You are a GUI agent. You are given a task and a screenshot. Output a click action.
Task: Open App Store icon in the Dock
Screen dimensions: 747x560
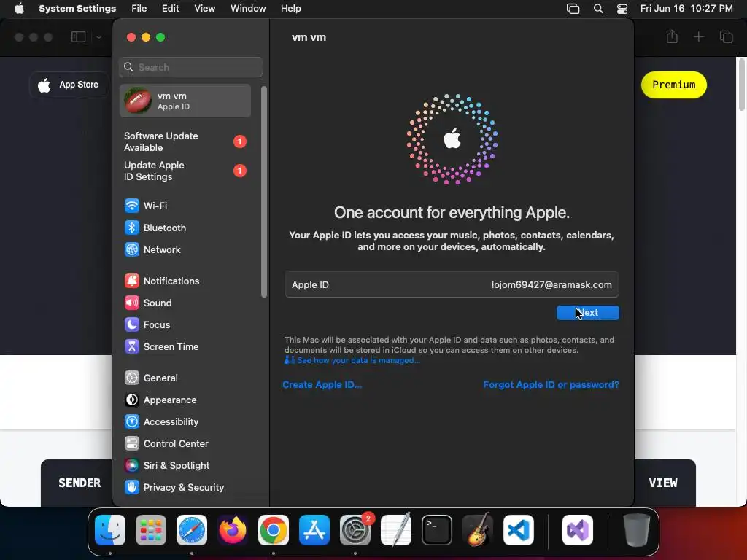point(314,530)
